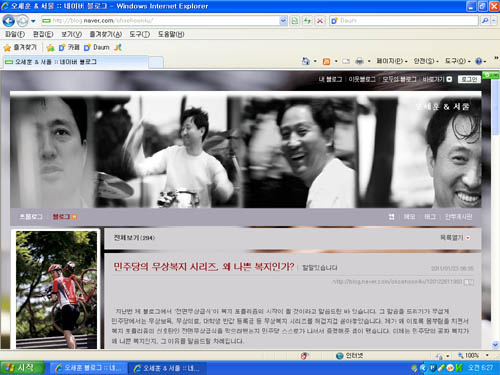Click the Print icon

pyautogui.click(x=359, y=61)
